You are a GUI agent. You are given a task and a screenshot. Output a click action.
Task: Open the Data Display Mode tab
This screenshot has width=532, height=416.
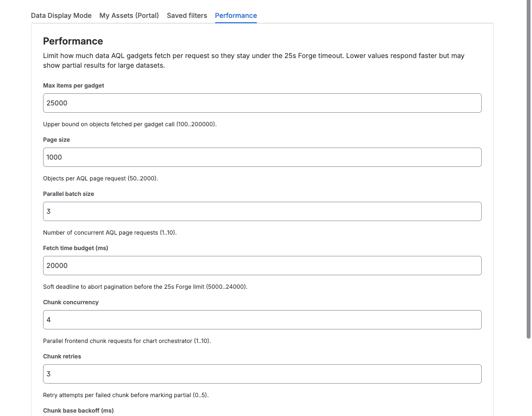tap(61, 15)
